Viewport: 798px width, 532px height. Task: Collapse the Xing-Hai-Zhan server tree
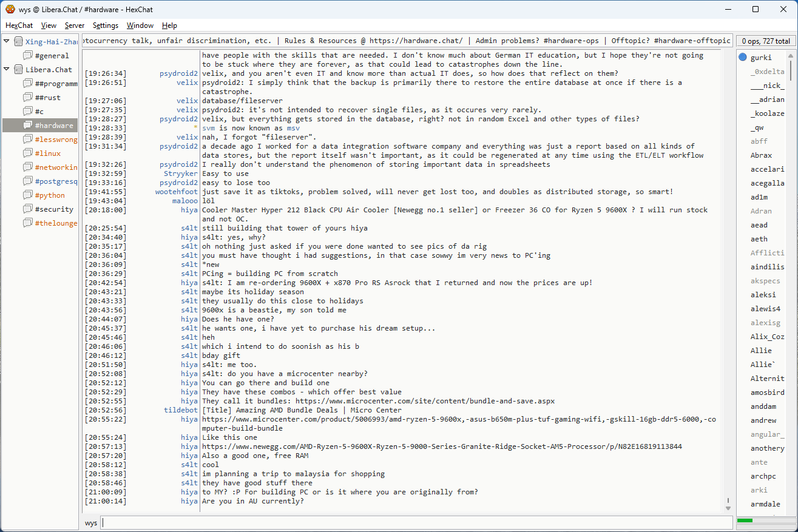point(7,42)
